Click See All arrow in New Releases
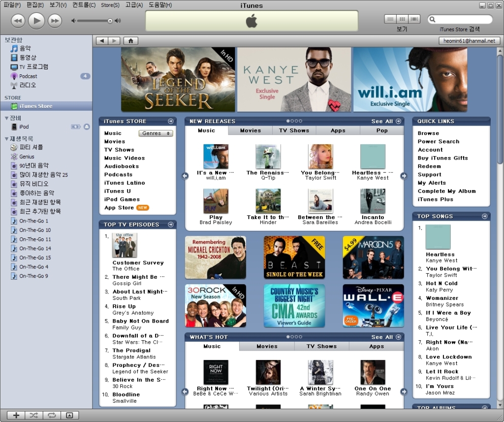This screenshot has height=422, width=504. [399, 121]
